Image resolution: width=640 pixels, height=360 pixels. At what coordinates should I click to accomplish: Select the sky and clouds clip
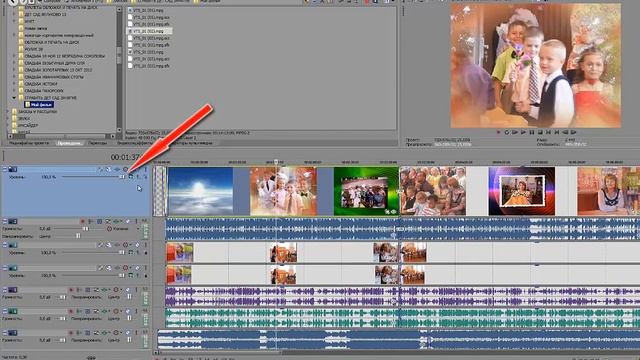(200, 191)
